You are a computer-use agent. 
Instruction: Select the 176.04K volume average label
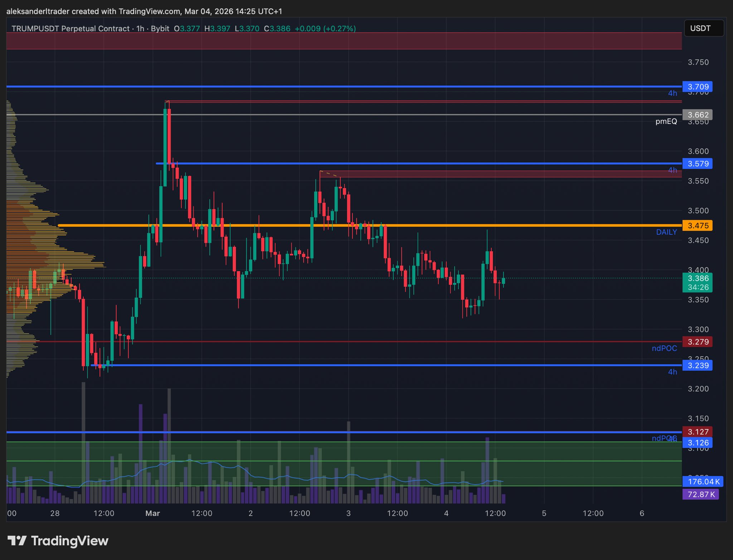pyautogui.click(x=703, y=482)
